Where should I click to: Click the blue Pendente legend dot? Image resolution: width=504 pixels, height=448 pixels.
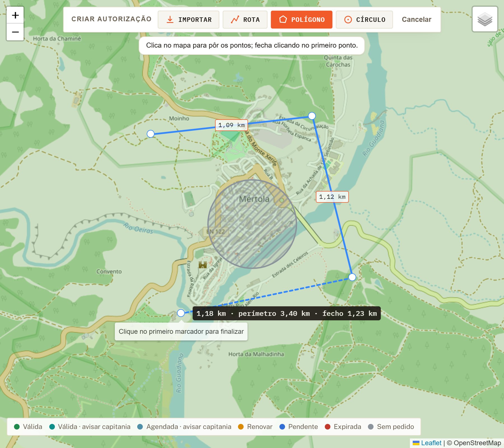pyautogui.click(x=282, y=427)
